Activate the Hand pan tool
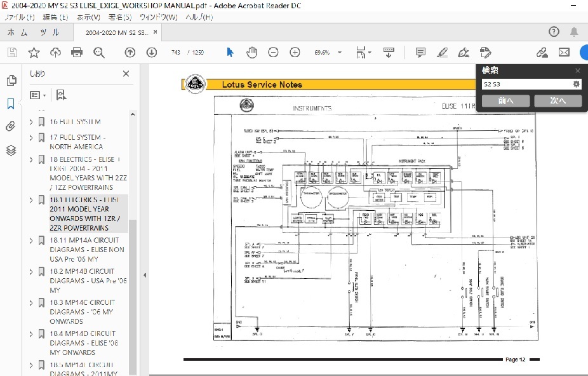The width and height of the screenshot is (588, 376). [x=251, y=53]
